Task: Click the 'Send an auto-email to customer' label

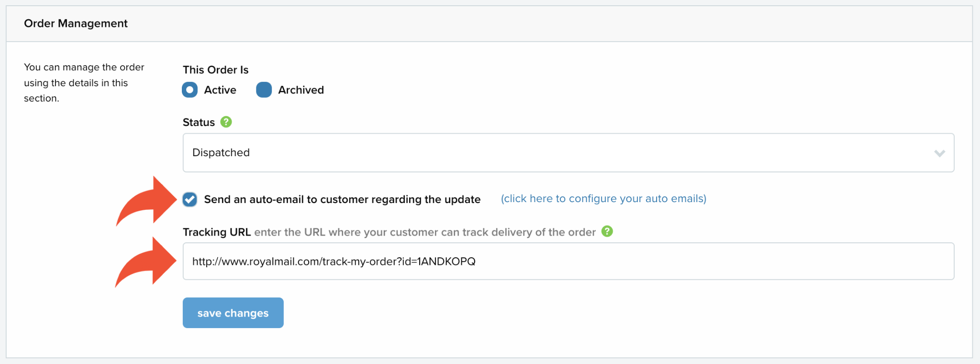Action: [342, 199]
